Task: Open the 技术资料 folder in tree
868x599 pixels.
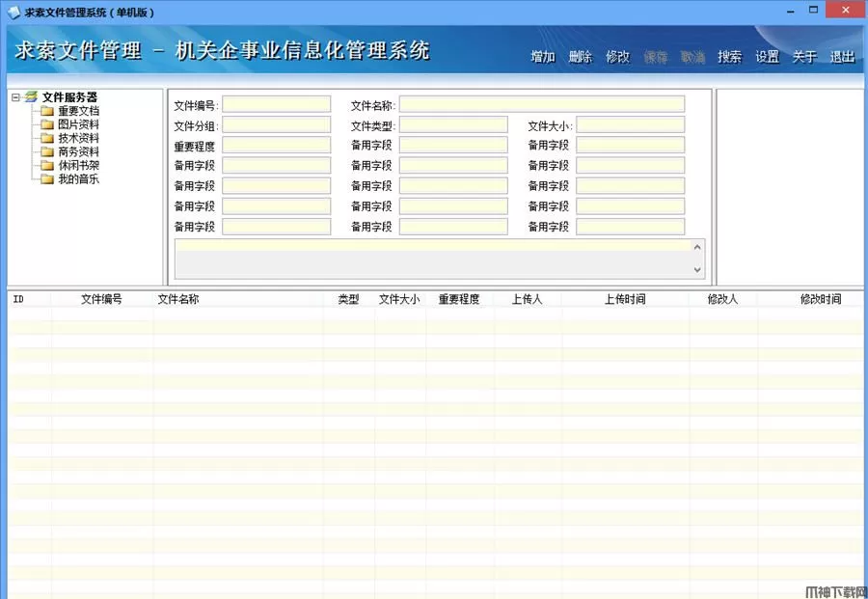Action: (x=77, y=138)
